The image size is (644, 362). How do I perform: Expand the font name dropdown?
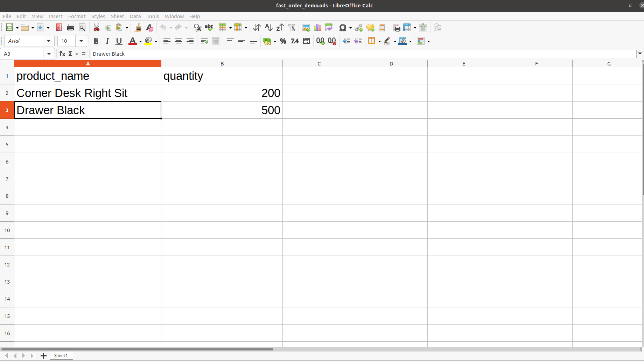click(x=49, y=41)
